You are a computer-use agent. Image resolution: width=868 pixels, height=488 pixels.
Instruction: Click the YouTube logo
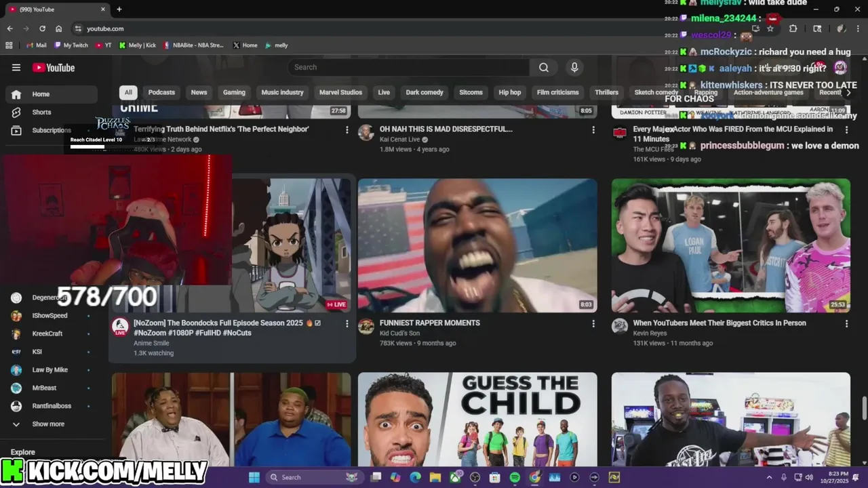[54, 67]
